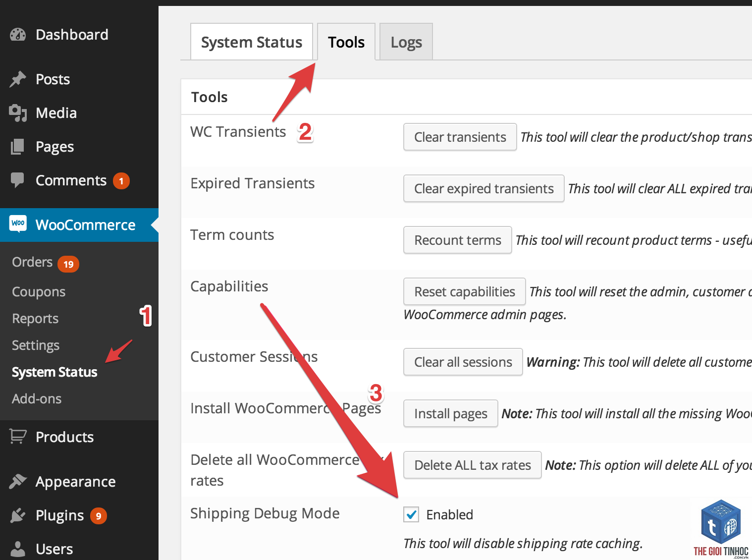Select the Tools tab
Image resolution: width=752 pixels, height=560 pixels.
point(346,42)
